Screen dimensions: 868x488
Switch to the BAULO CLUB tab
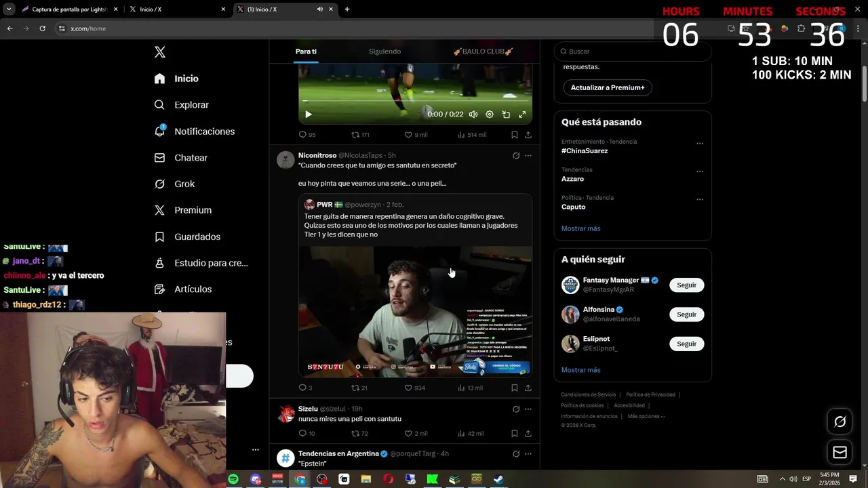click(x=483, y=52)
